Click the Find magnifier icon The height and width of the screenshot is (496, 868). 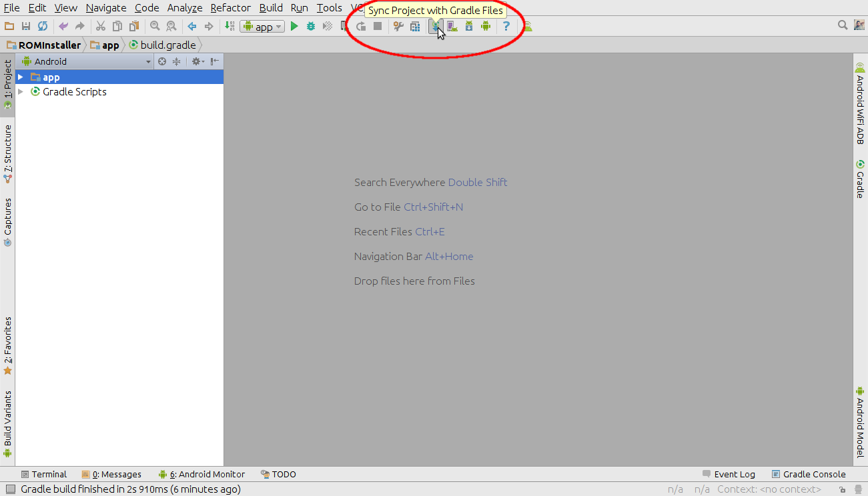[x=155, y=26]
